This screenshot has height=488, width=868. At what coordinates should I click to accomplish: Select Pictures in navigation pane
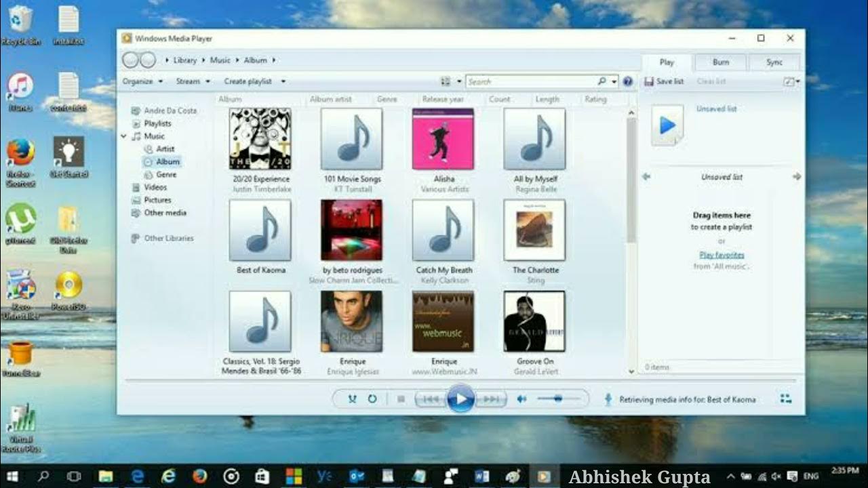tap(157, 200)
